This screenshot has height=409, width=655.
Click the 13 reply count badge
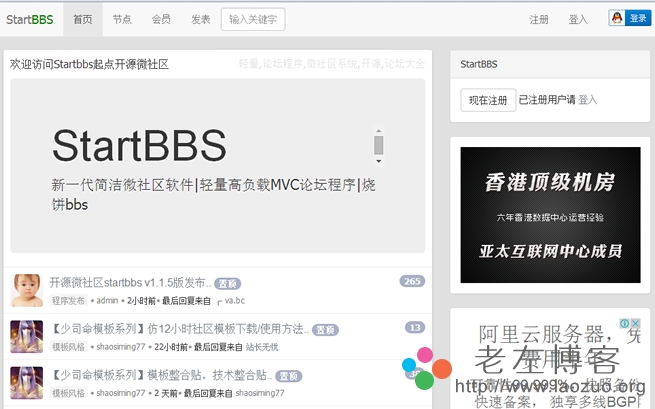tap(415, 327)
